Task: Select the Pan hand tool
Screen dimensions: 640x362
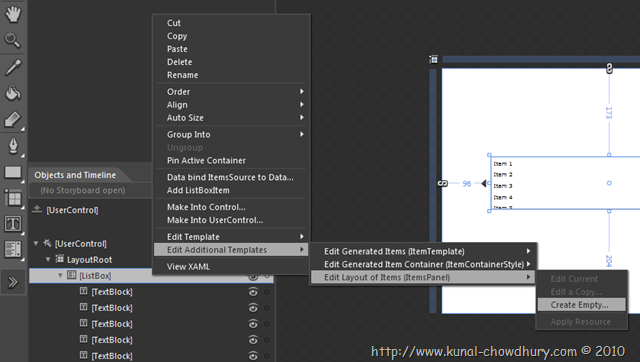Action: coord(13,14)
